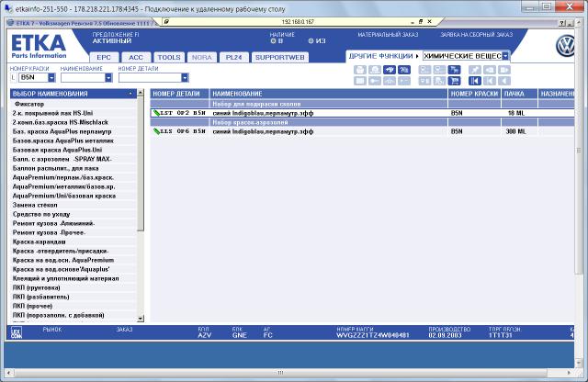Click the LEX COM icon in status bar
This screenshot has height=382, width=588.
point(17,332)
